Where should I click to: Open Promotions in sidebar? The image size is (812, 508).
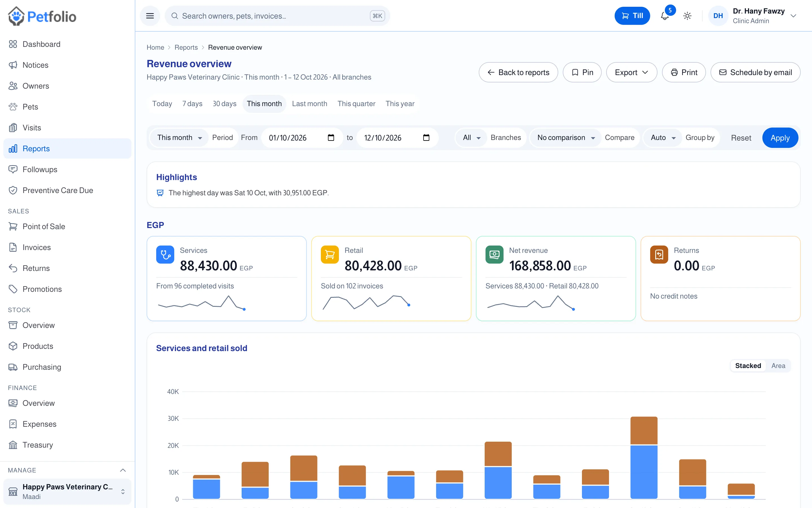67,289
